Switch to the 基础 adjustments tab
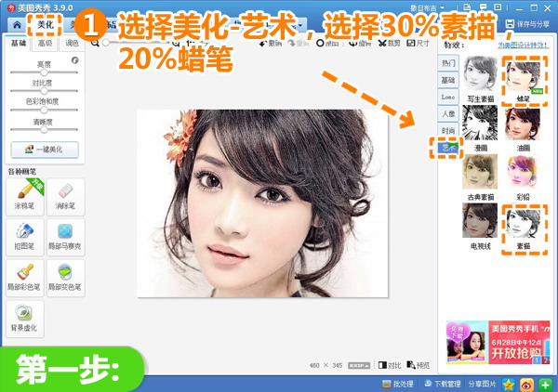The width and height of the screenshot is (558, 392). pos(19,44)
